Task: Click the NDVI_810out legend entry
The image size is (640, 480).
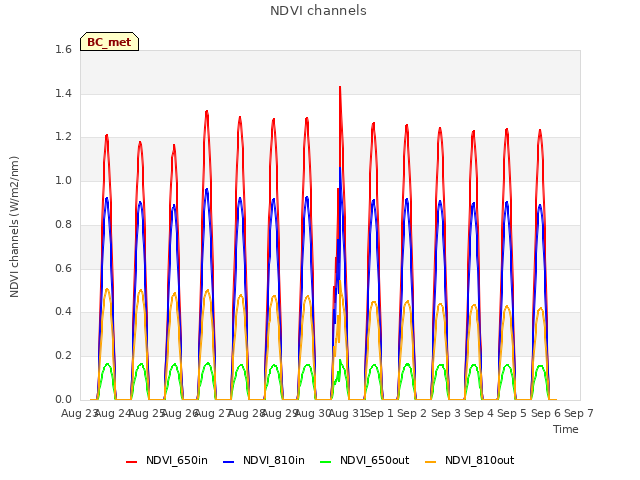Action: pyautogui.click(x=469, y=460)
